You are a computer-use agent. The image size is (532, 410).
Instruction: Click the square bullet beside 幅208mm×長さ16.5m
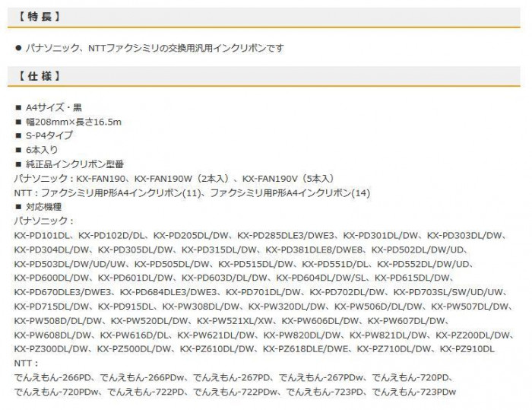pyautogui.click(x=18, y=122)
